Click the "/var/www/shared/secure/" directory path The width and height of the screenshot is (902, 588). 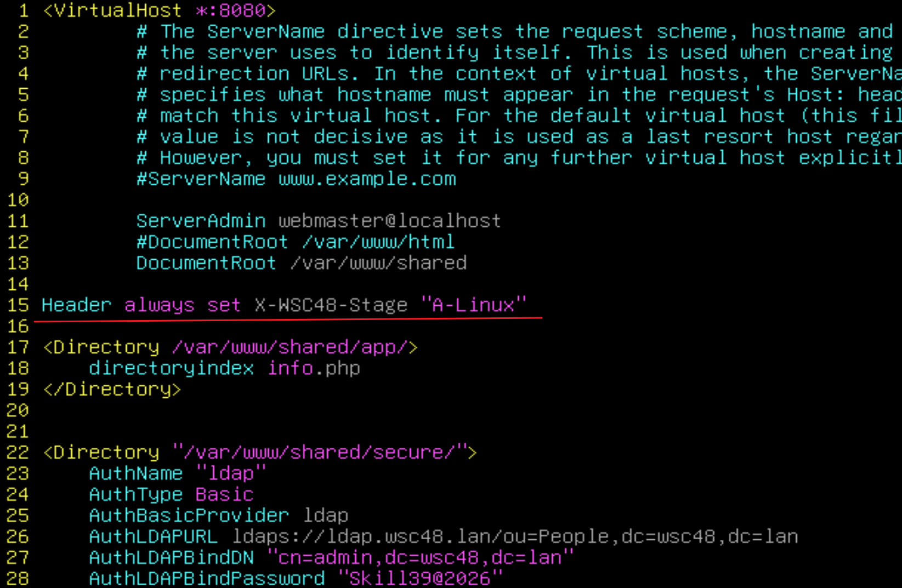point(319,453)
